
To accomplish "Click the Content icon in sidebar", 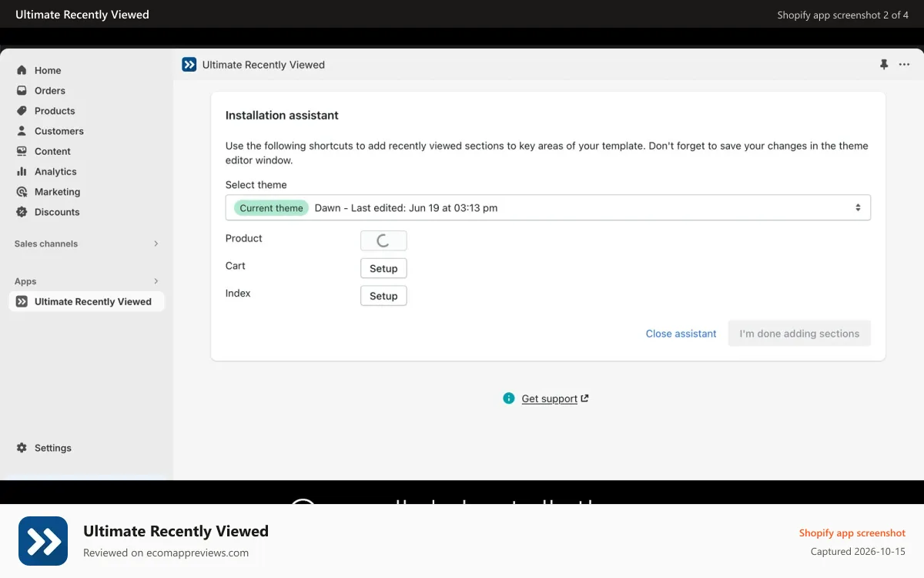I will point(22,151).
